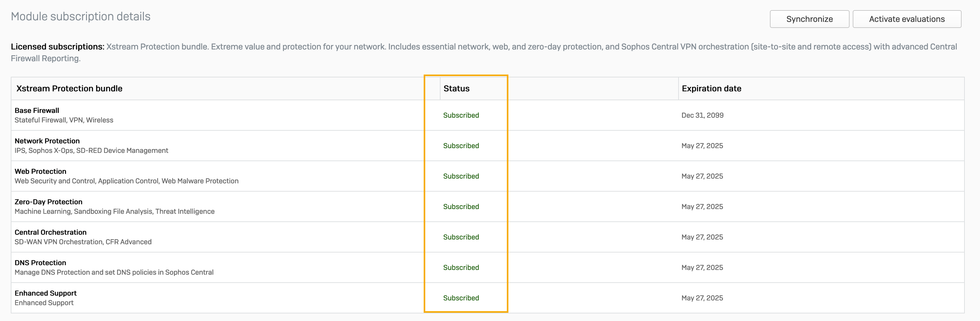Viewport: 980px width, 321px height.
Task: Click the Module subscription details heading
Action: pyautogui.click(x=81, y=16)
